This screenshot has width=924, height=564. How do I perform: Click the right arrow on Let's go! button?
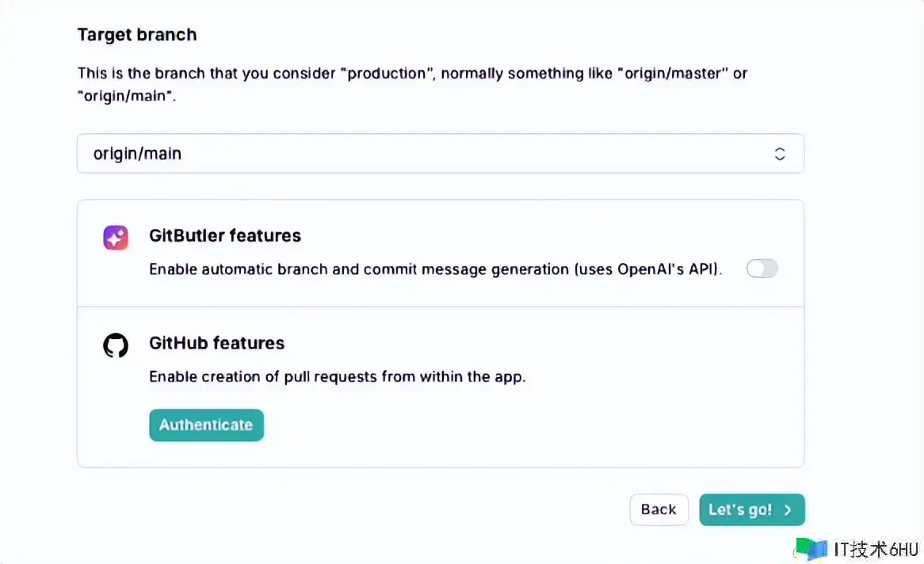(x=788, y=510)
